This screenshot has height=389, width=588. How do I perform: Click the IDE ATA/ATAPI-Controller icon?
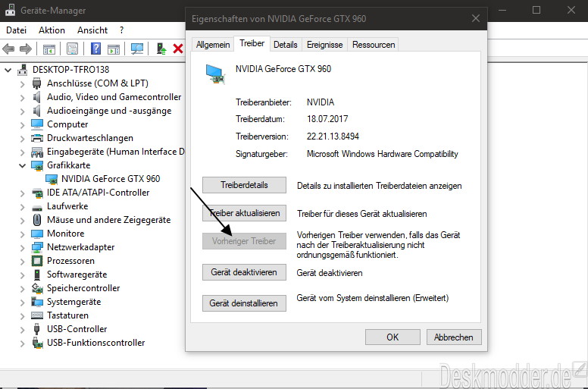[37, 193]
